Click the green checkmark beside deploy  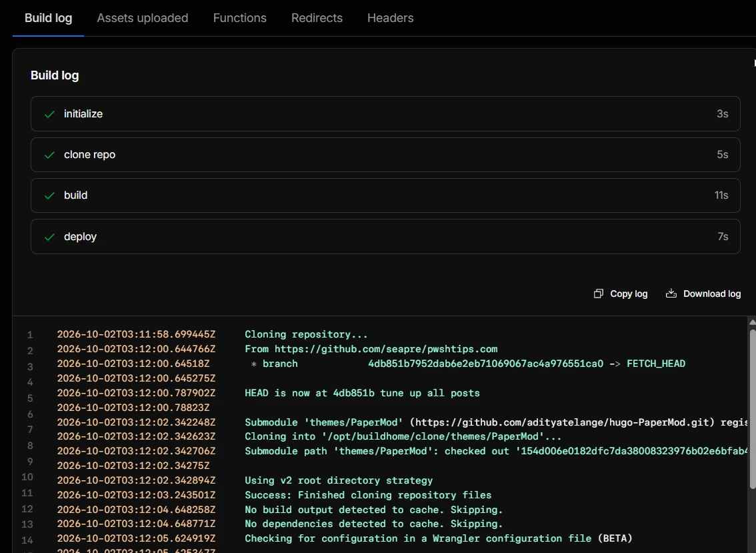49,237
